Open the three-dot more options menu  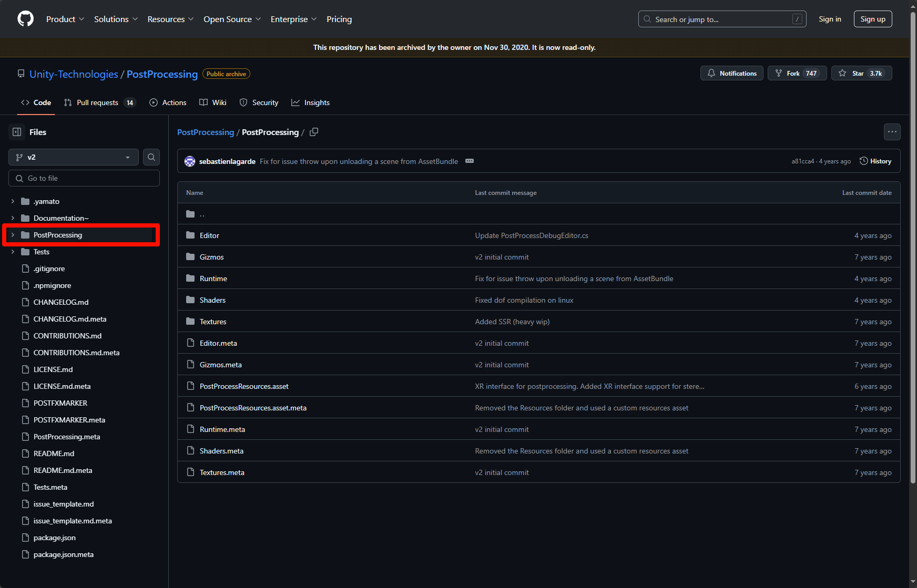(x=892, y=132)
